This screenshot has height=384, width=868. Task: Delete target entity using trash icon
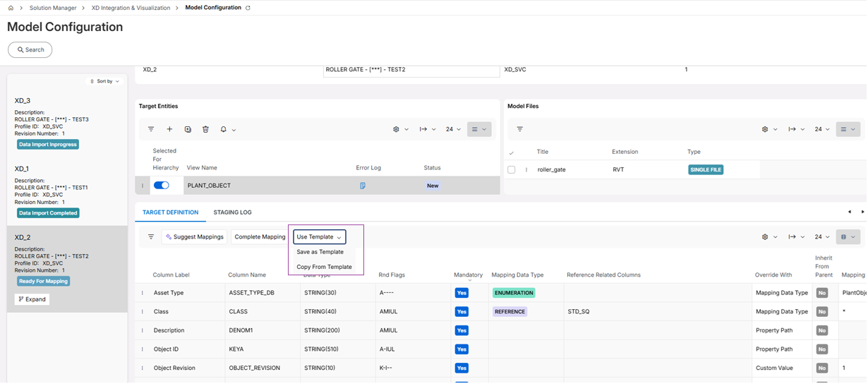point(205,129)
